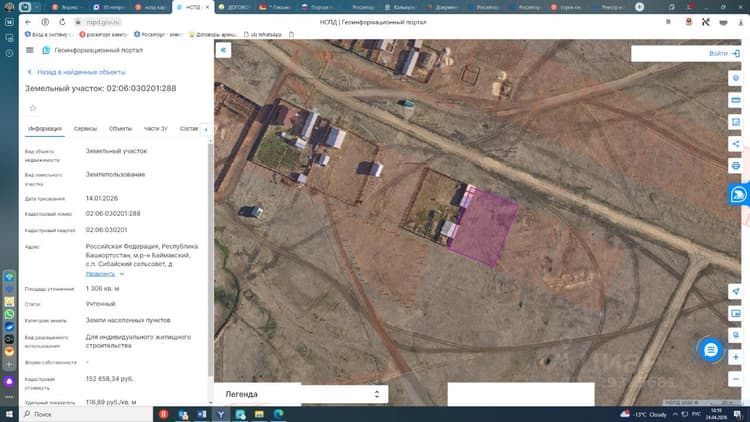This screenshot has height=422, width=750.
Task: Close the active НСПД tab
Action: click(x=207, y=7)
